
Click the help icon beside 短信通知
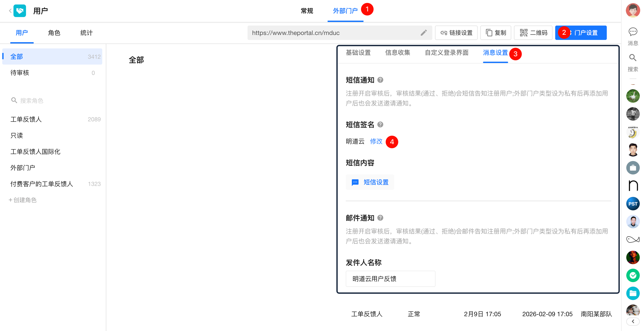[380, 80]
